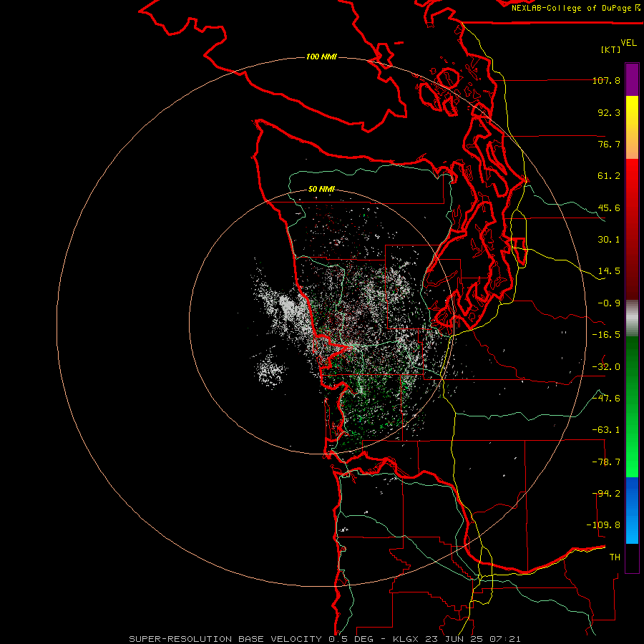This screenshot has width=644, height=644.
Task: Click the -109.8 legend value
Action: 603,525
